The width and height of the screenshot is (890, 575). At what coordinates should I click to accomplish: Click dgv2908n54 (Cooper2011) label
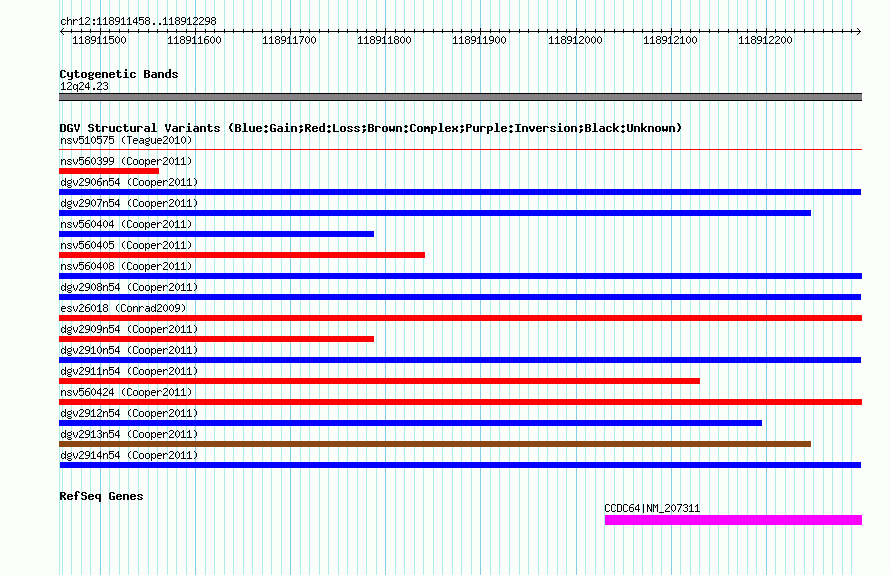click(129, 287)
